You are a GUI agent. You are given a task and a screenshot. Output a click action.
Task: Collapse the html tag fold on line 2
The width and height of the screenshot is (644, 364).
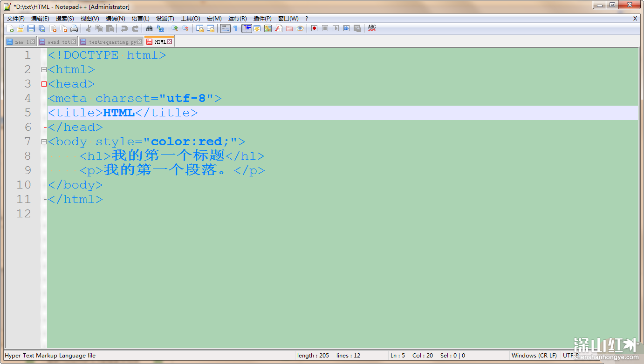point(44,70)
